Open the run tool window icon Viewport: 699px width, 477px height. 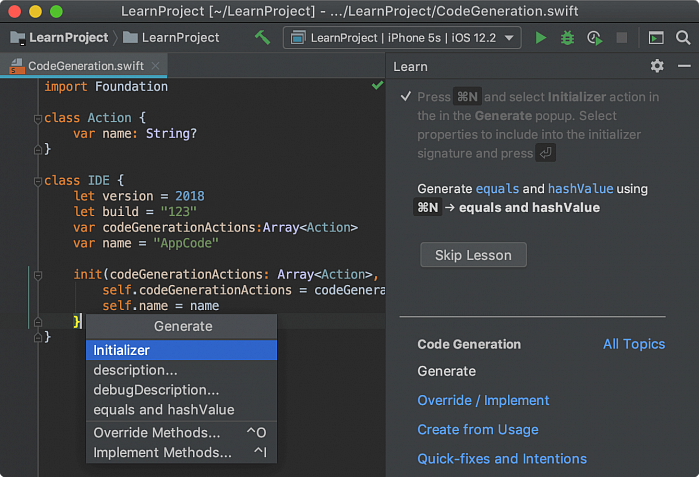[656, 38]
